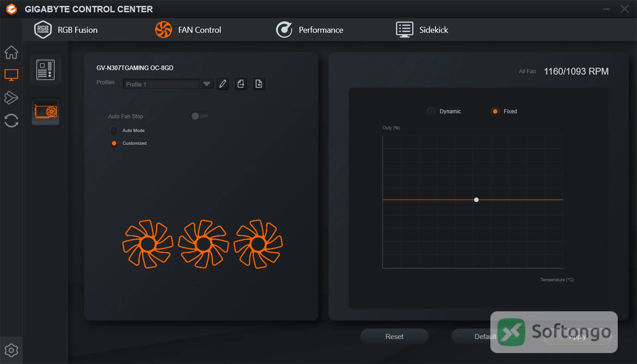637x364 pixels.
Task: Click the update/refresh arrows in the sidebar
Action: coord(11,121)
